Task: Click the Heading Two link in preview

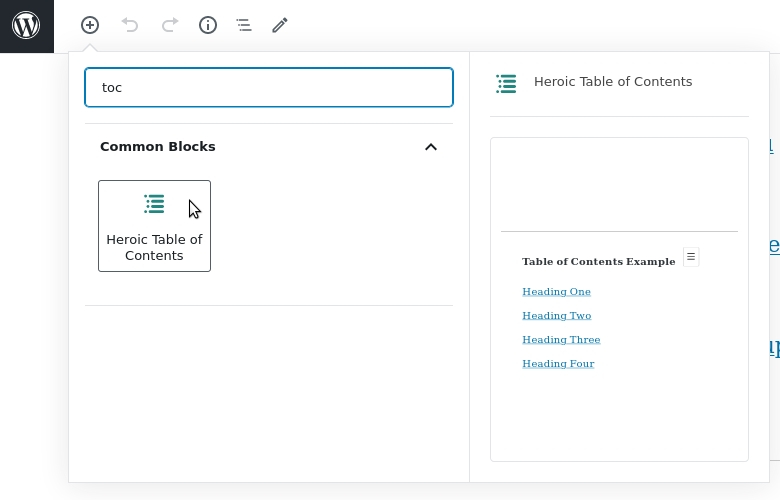Action: click(556, 316)
